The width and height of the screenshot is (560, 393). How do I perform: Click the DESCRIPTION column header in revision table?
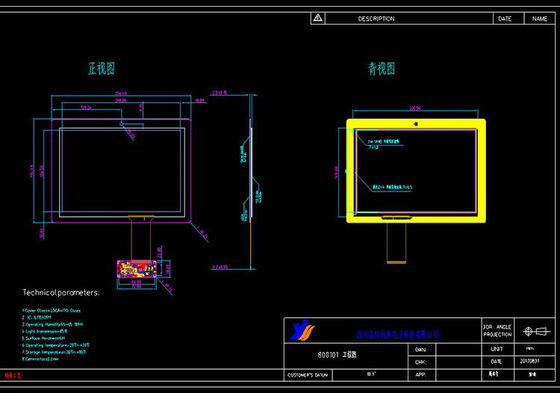click(x=376, y=19)
